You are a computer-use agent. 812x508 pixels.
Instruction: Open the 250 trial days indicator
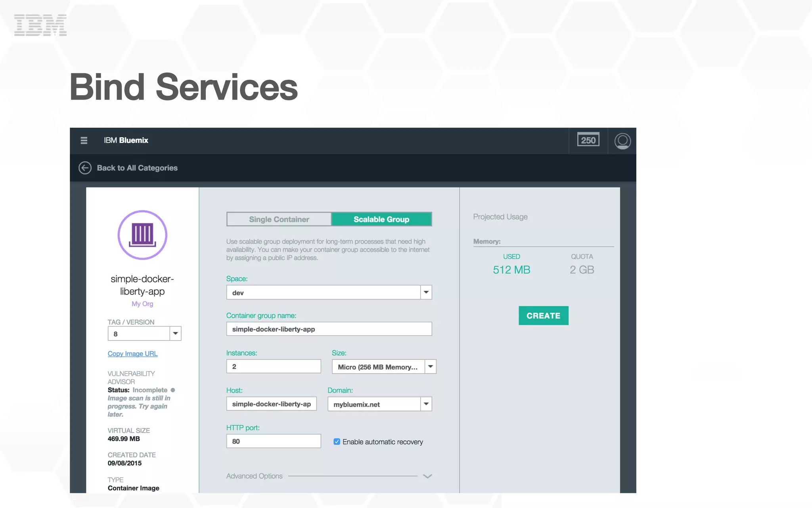[x=588, y=140]
